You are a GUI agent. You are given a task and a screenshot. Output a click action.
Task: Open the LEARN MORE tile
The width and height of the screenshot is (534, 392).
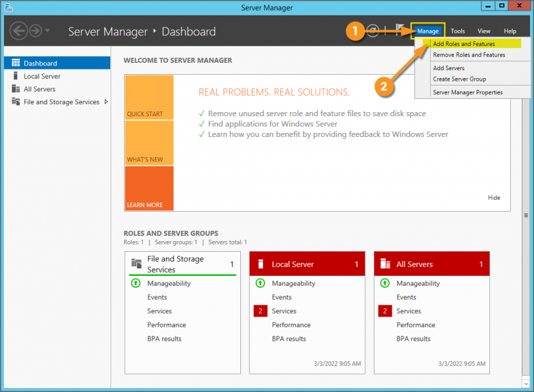point(149,188)
